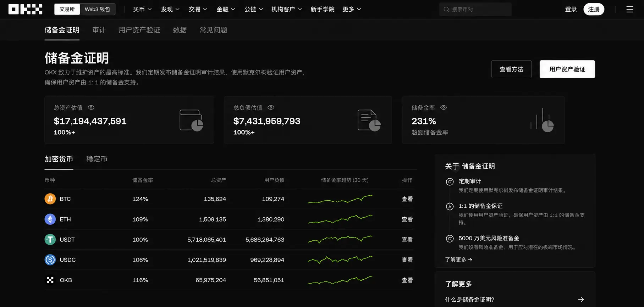Expand the 交易 dropdown menu

198,9
